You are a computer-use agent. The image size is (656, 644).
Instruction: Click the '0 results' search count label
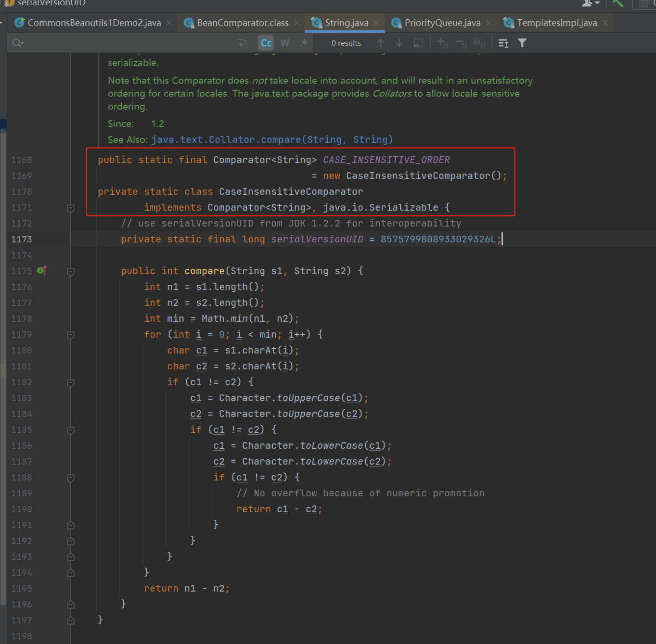pyautogui.click(x=346, y=43)
